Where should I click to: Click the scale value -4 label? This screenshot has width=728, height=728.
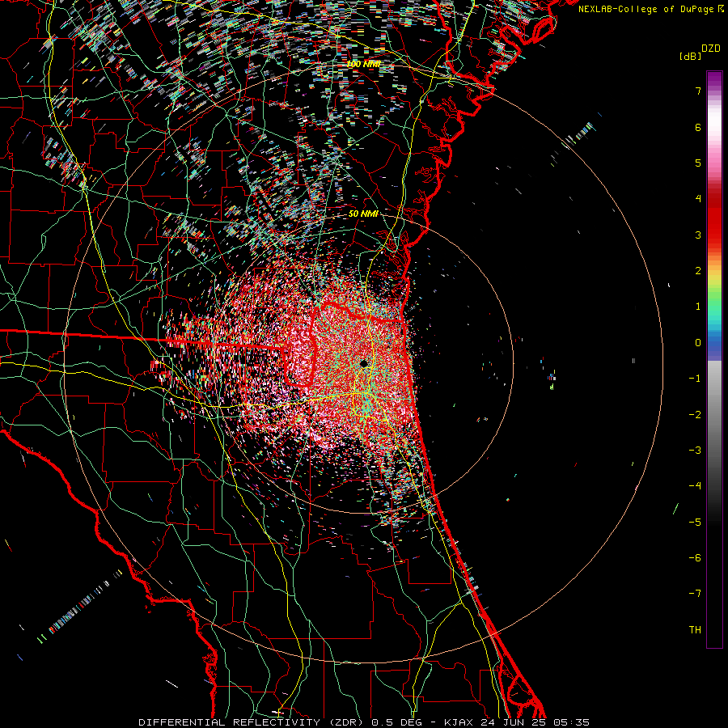(695, 486)
